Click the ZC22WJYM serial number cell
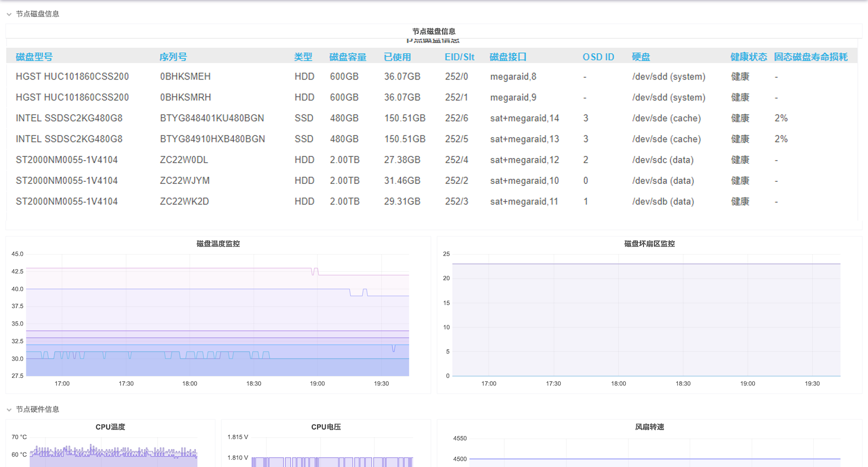This screenshot has width=868, height=467. pos(184,181)
